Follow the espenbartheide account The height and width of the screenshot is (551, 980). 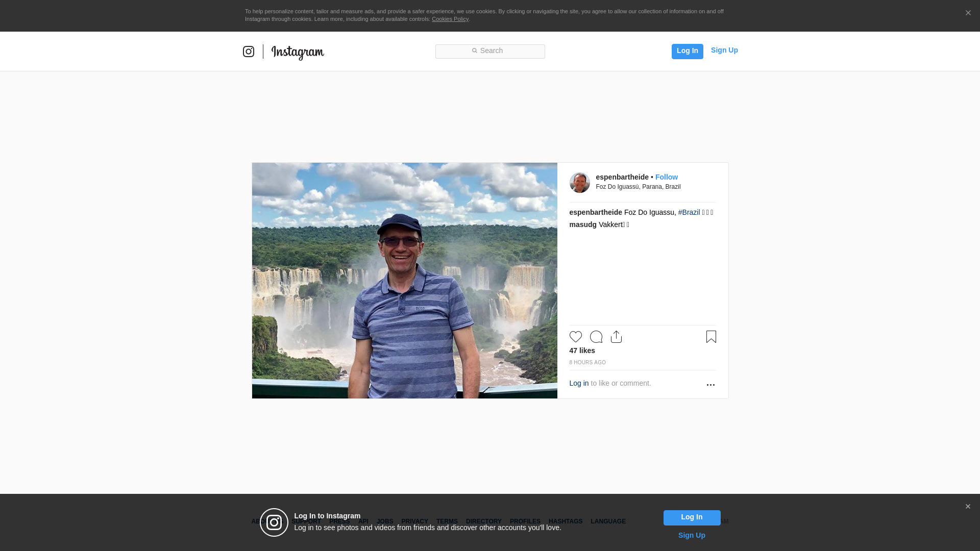pyautogui.click(x=666, y=177)
